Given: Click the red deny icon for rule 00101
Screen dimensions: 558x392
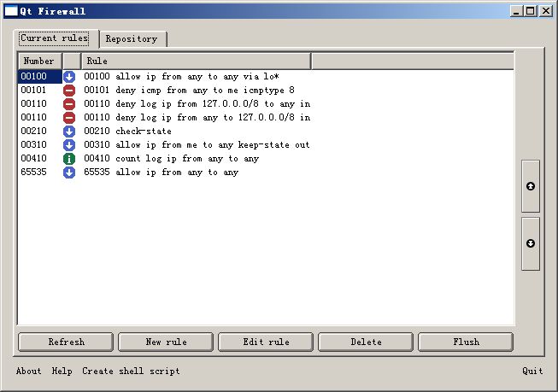Looking at the screenshot, I should (69, 91).
